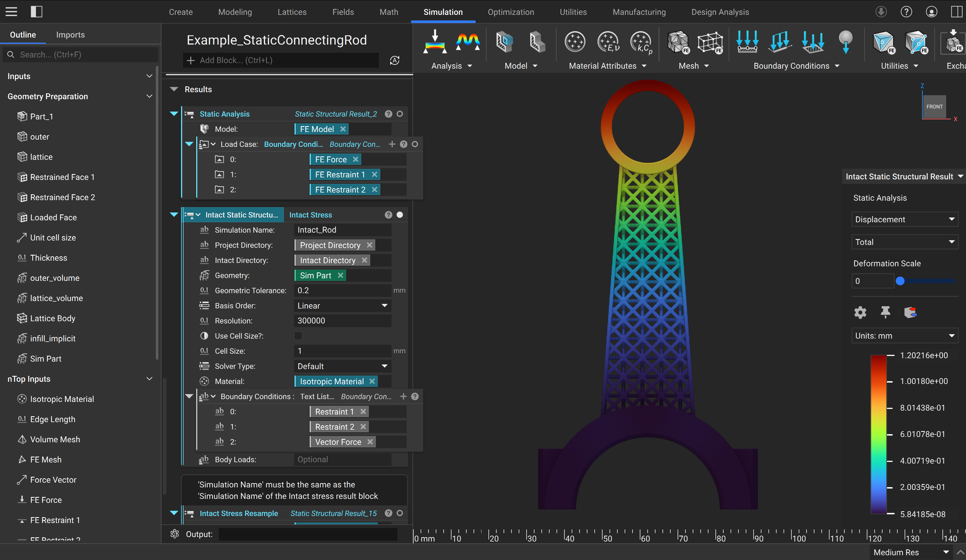Click the second Utilities FE cube icon
Viewport: 966px width, 560px height.
coord(916,42)
